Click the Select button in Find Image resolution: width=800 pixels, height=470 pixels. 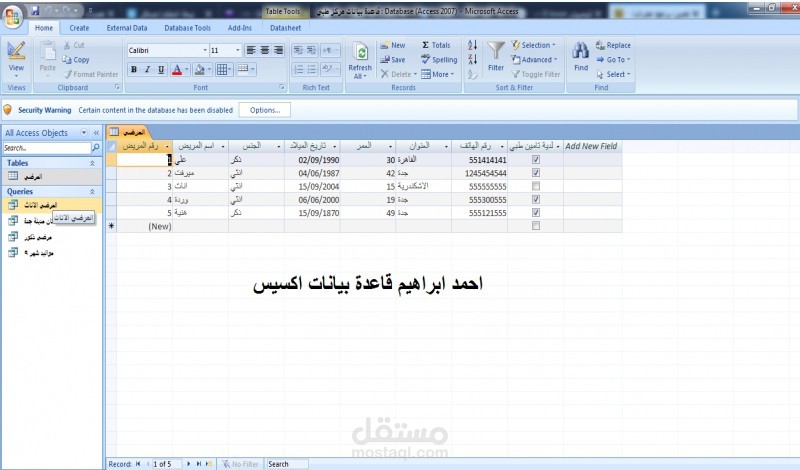coord(614,75)
